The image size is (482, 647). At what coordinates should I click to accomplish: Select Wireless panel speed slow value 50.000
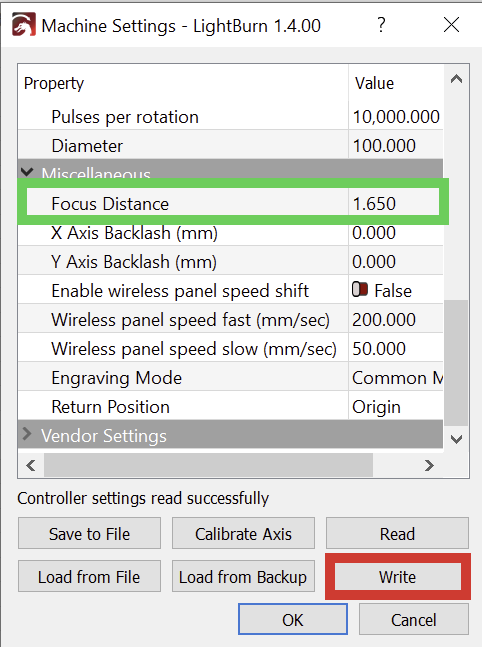pos(379,349)
